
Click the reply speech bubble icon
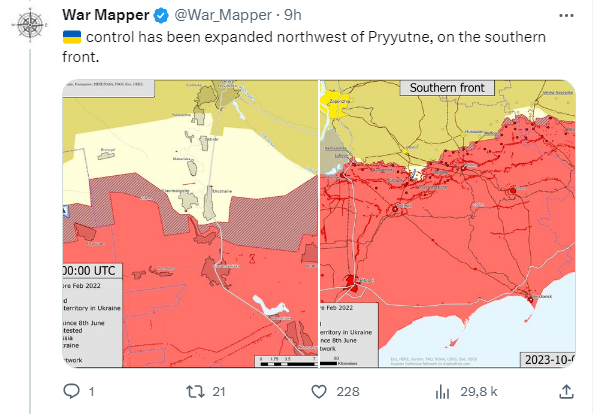point(71,391)
